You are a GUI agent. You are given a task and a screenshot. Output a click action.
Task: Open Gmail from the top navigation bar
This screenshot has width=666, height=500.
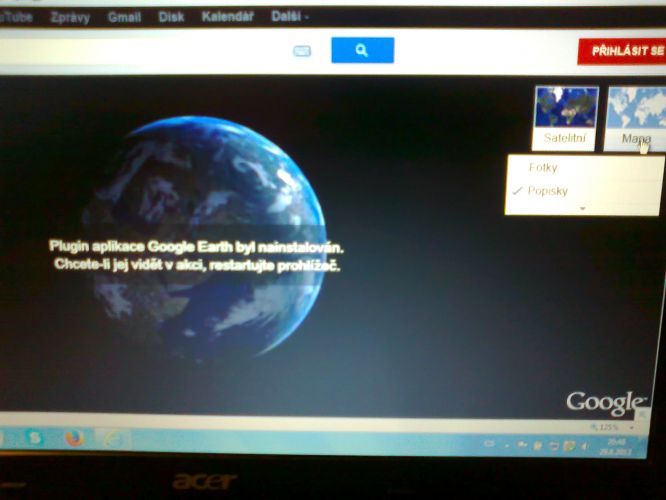point(124,17)
